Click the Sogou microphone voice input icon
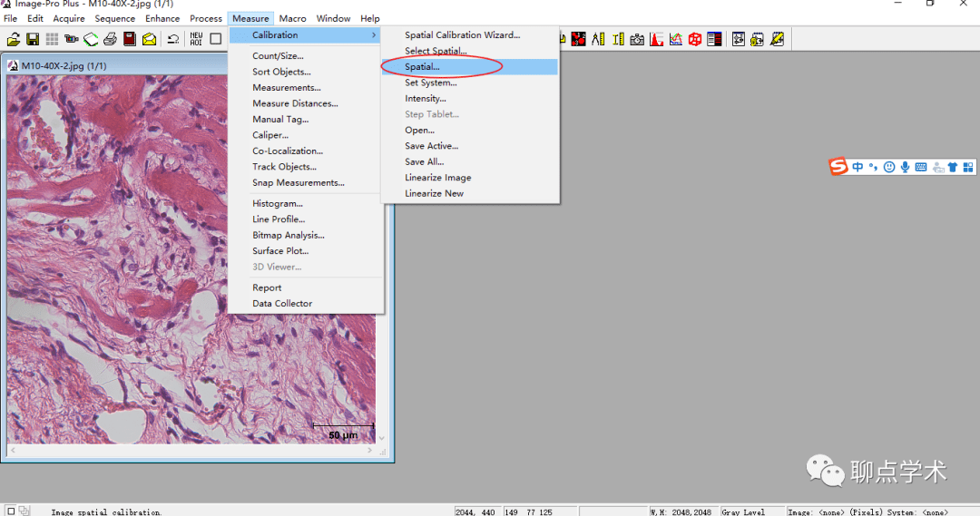Viewport: 980px width, 516px height. click(x=905, y=167)
